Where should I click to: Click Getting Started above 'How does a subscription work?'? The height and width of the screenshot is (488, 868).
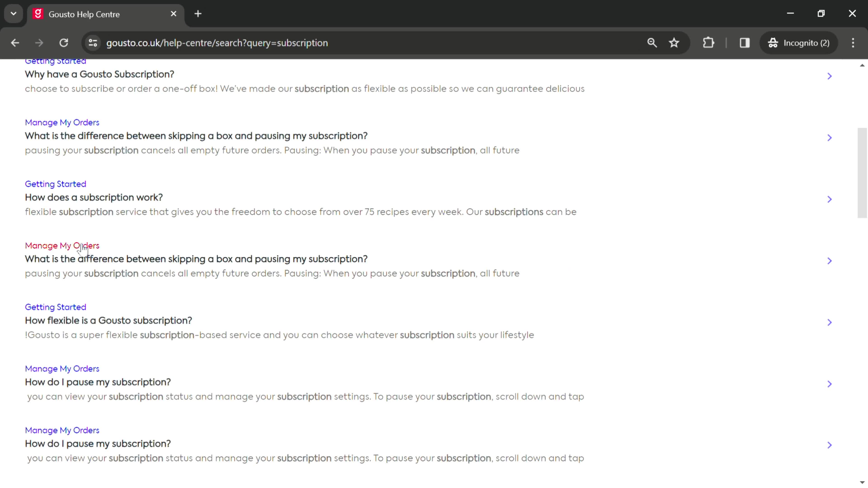point(56,184)
